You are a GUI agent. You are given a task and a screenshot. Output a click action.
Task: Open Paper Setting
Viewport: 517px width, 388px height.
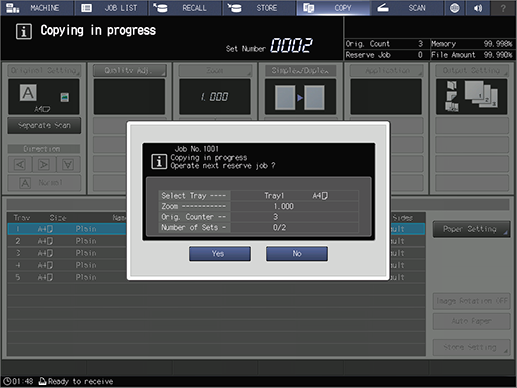tap(471, 229)
